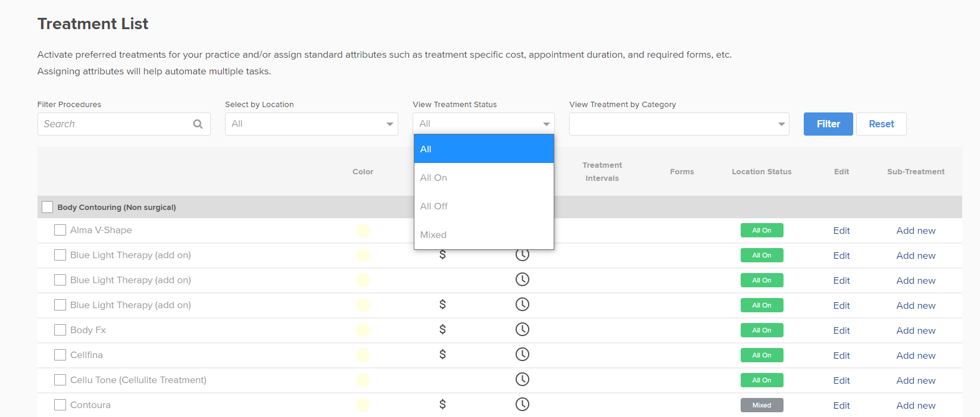Click the dollar cost icon for Body Fx
Screen dimensions: 980x417
click(x=442, y=330)
